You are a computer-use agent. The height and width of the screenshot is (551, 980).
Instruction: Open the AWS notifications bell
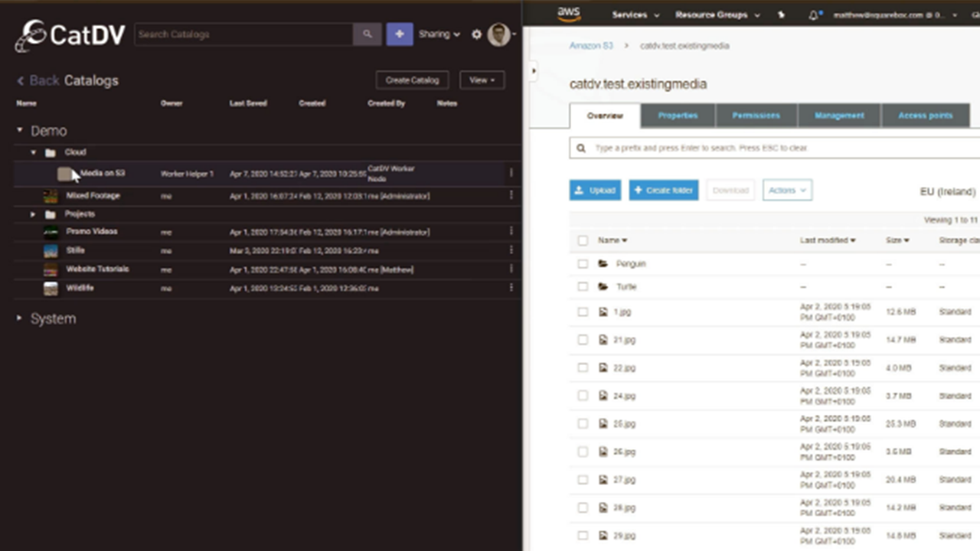(x=813, y=15)
